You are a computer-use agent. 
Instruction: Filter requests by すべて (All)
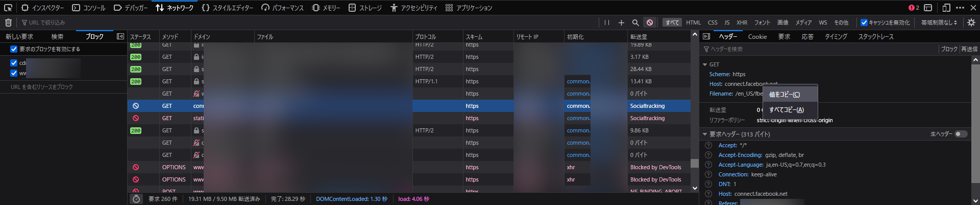point(672,22)
